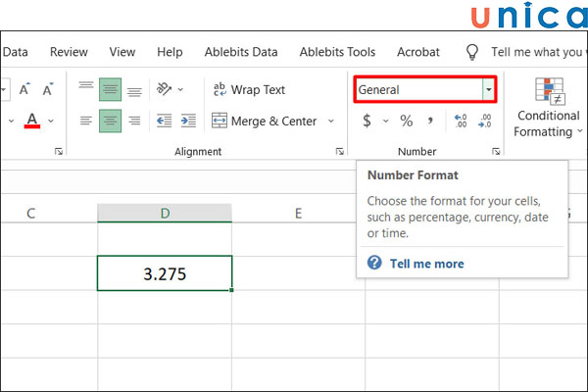
Task: Align text to the left
Action: [86, 122]
